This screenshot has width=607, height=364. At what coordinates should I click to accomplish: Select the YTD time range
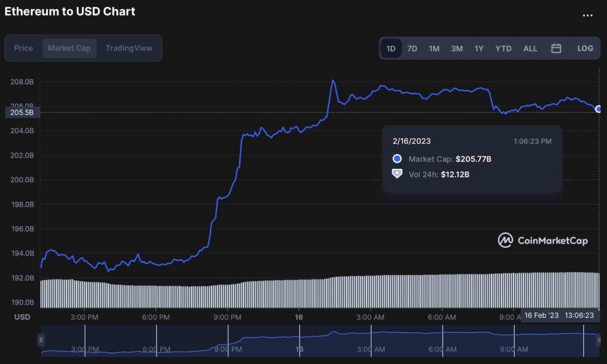pyautogui.click(x=503, y=48)
